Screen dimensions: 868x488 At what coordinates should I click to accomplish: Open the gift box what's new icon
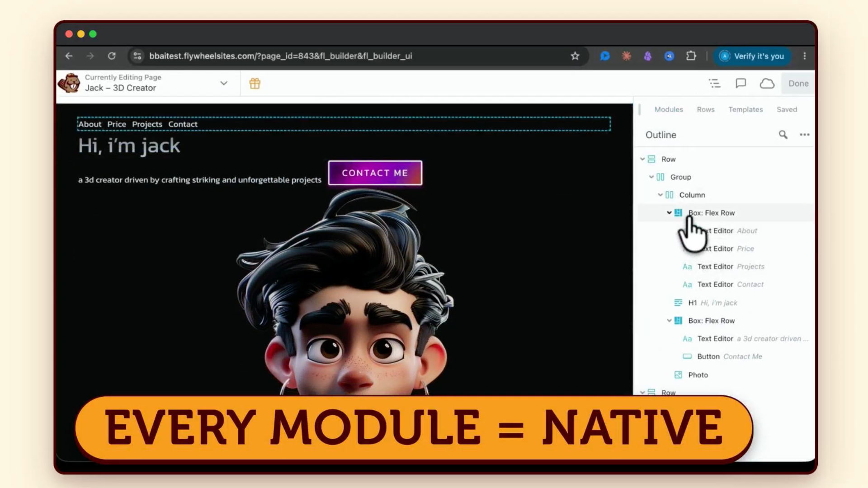(x=255, y=83)
